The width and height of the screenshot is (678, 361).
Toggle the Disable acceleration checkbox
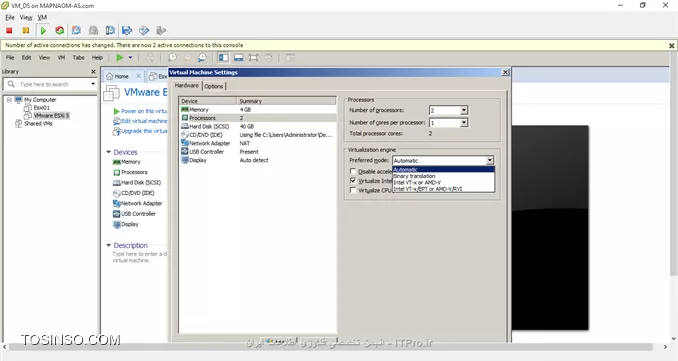pyautogui.click(x=353, y=171)
